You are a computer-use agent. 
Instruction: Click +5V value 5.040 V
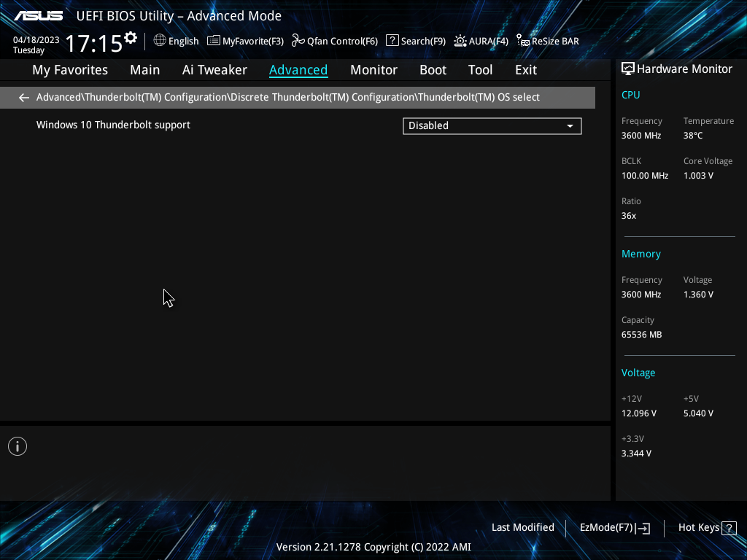[x=698, y=413]
